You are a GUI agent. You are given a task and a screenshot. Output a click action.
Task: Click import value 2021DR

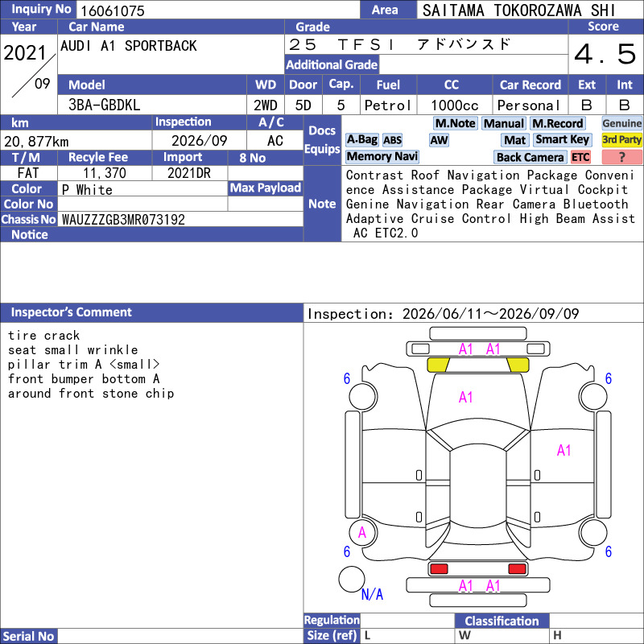(189, 173)
